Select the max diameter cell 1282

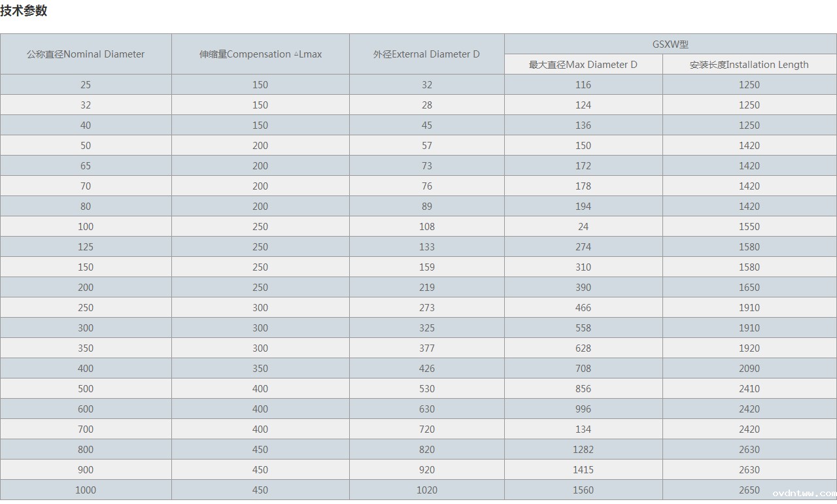tap(583, 450)
